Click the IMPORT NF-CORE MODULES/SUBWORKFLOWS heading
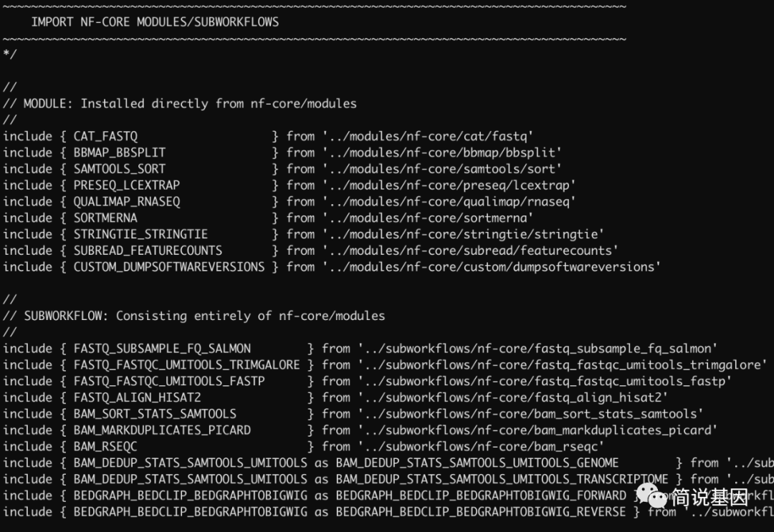 [x=155, y=22]
